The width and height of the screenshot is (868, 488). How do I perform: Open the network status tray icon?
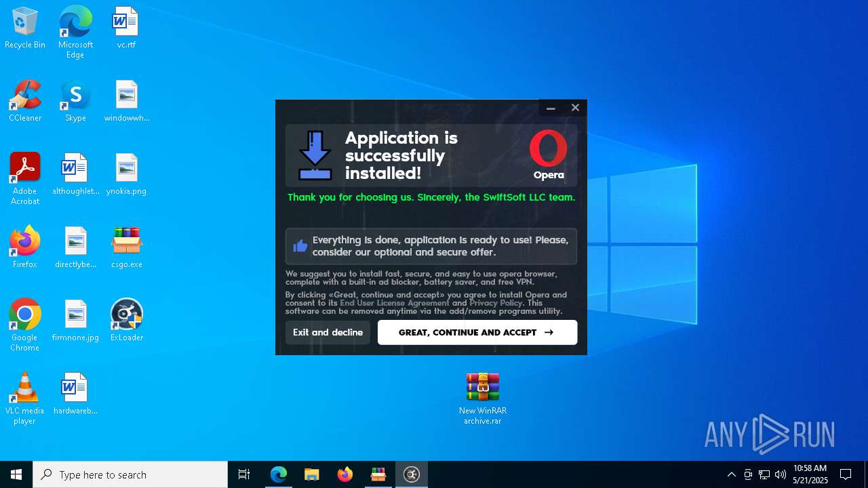pos(764,474)
